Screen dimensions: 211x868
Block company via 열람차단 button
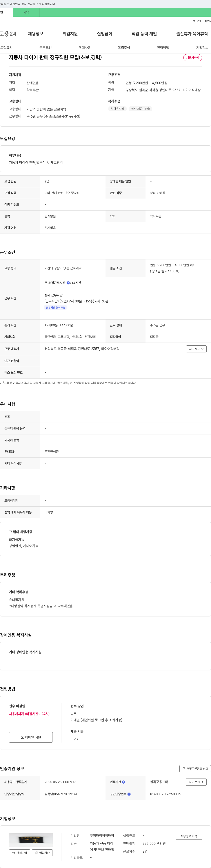42,853
